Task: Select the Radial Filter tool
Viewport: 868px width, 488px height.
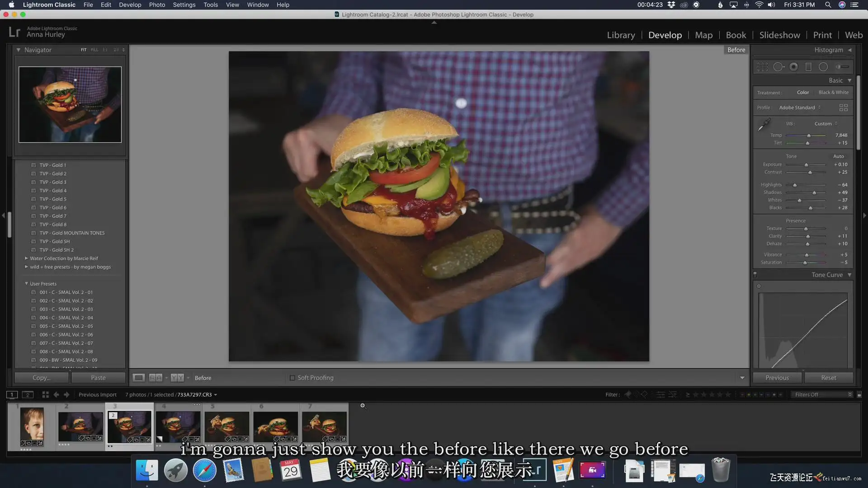Action: tap(823, 67)
